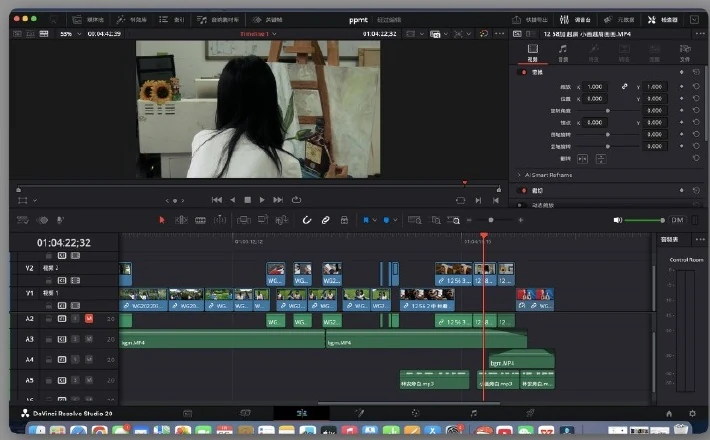The image size is (710, 440).
Task: Toggle Linked Selection
Action: pos(325,220)
